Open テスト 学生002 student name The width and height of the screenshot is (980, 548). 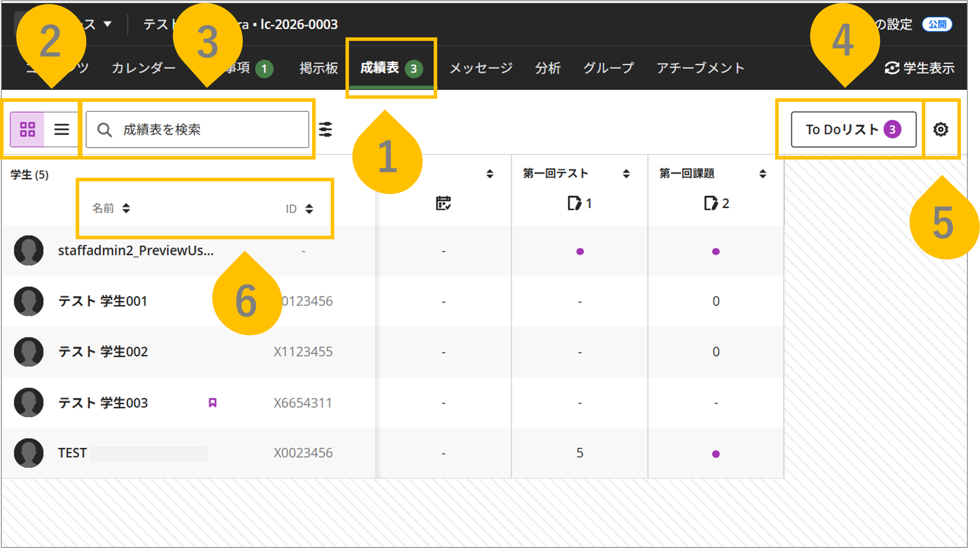tap(103, 352)
